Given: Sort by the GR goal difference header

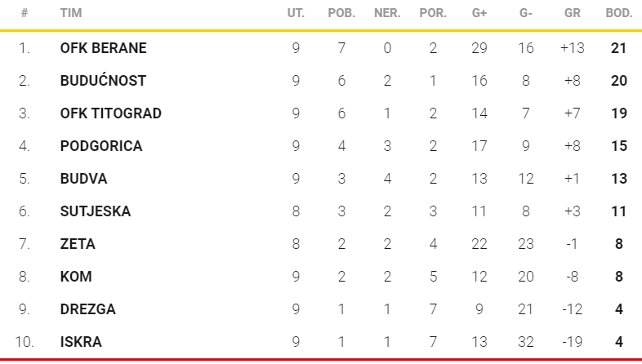Looking at the screenshot, I should [x=573, y=14].
